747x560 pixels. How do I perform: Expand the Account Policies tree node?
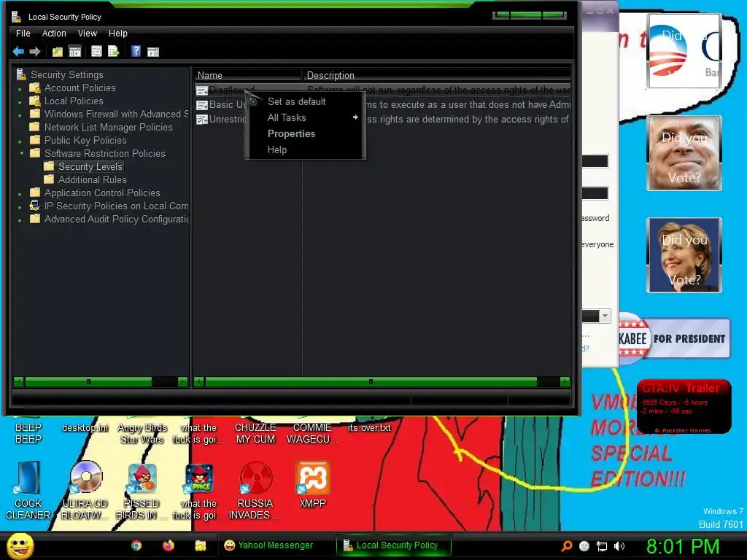pyautogui.click(x=20, y=89)
